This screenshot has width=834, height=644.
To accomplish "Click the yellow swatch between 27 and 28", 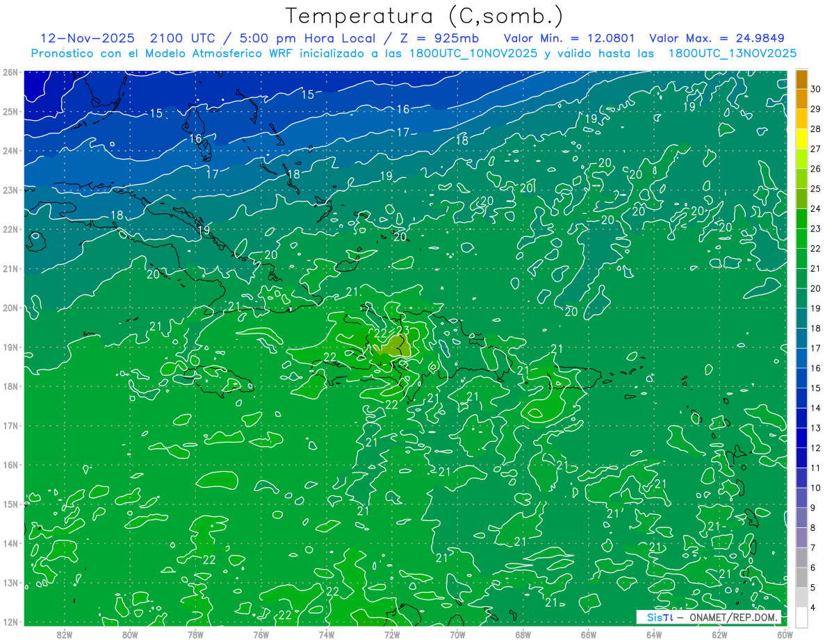I will pyautogui.click(x=801, y=139).
